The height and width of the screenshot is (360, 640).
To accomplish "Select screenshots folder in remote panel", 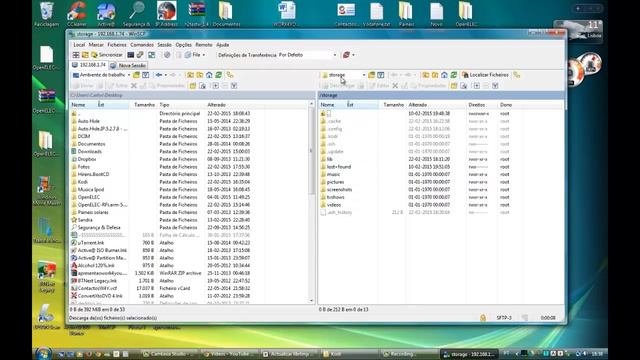I will pos(340,190).
